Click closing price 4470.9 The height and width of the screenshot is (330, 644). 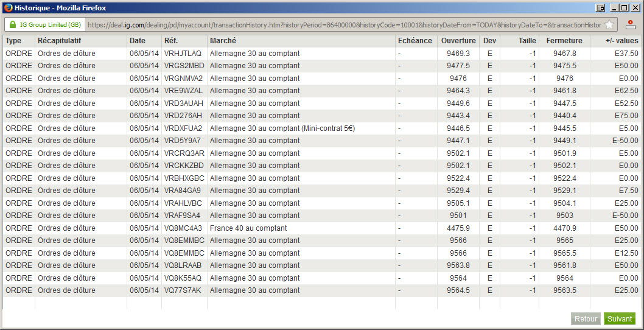(565, 228)
